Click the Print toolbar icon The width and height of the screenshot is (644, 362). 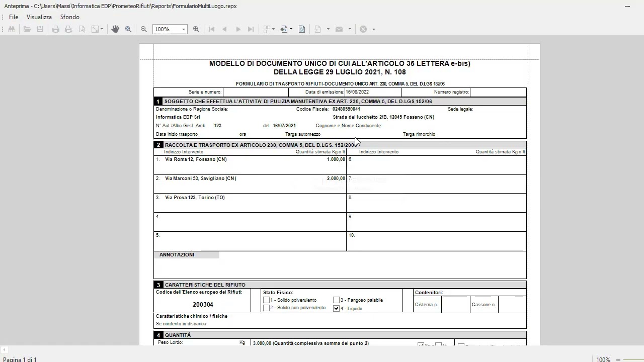(x=56, y=29)
